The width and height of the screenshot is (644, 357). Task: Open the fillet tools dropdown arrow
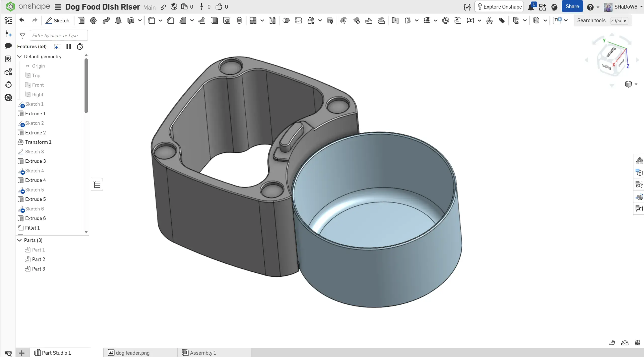(x=160, y=20)
